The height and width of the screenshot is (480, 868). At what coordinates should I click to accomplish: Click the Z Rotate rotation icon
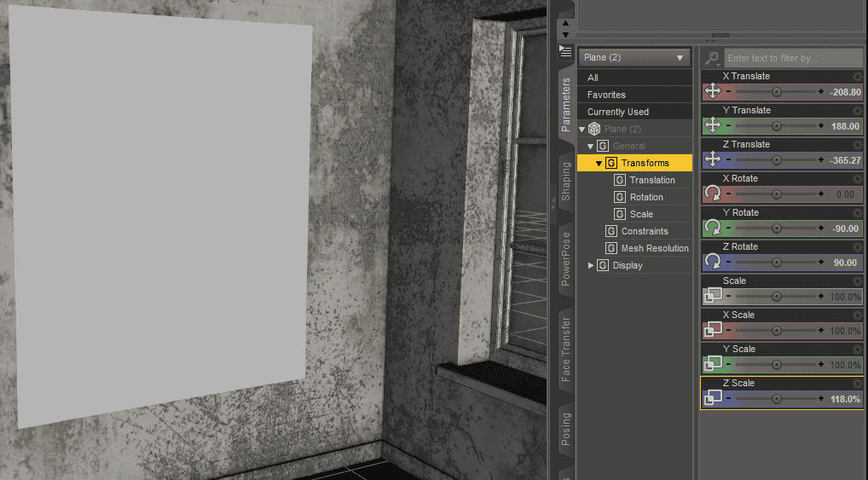(713, 262)
